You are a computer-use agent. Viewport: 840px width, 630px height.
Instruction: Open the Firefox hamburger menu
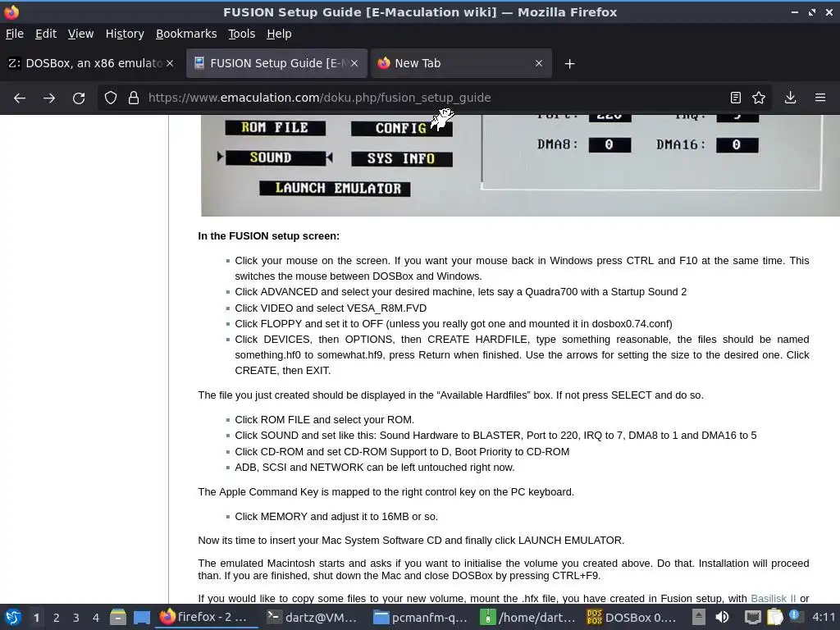820,98
